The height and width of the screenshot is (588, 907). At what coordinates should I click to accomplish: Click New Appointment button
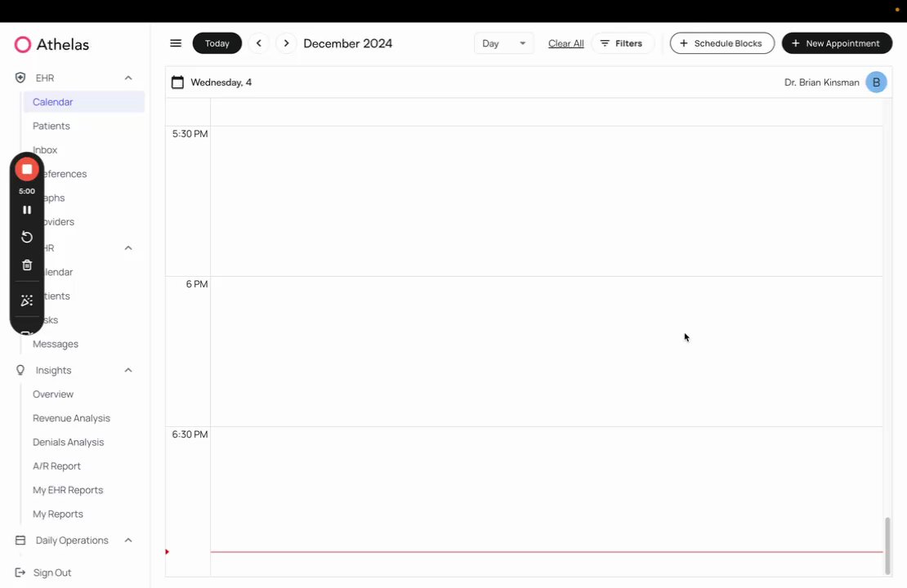837,43
